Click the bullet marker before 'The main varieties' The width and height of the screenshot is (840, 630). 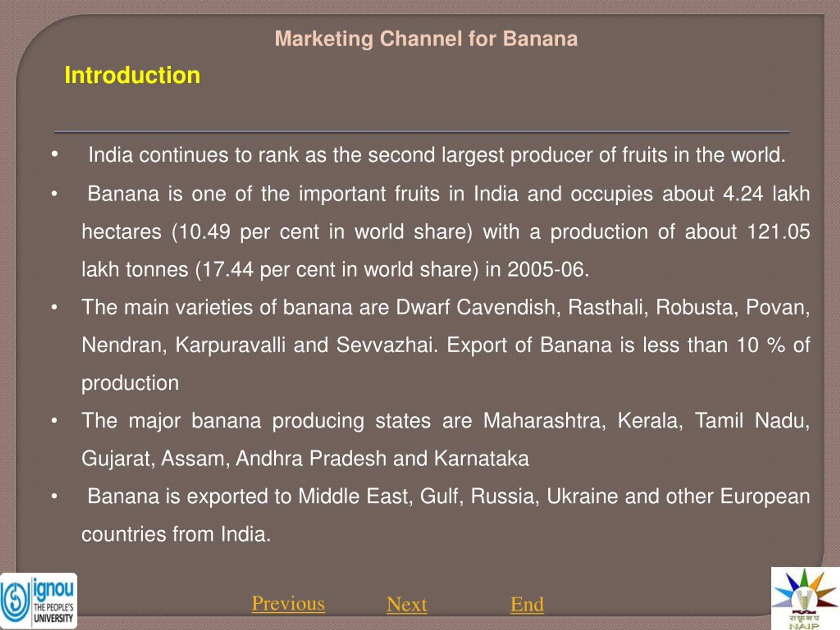coord(55,307)
